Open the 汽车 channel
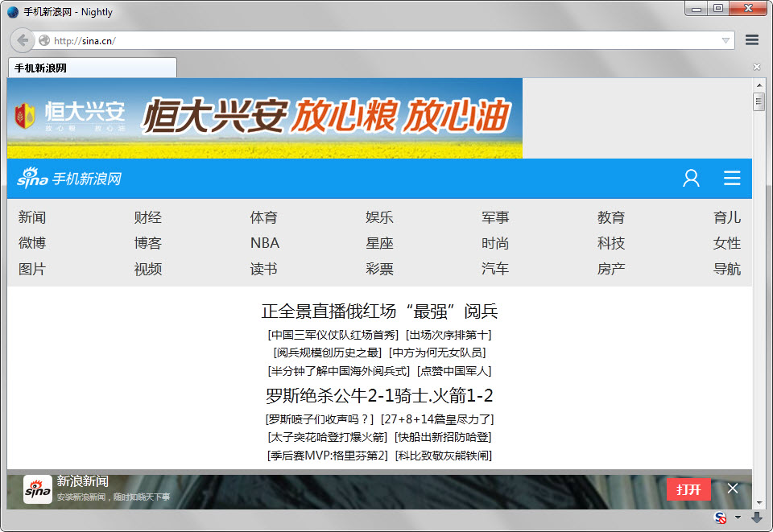773x532 pixels. 495,269
